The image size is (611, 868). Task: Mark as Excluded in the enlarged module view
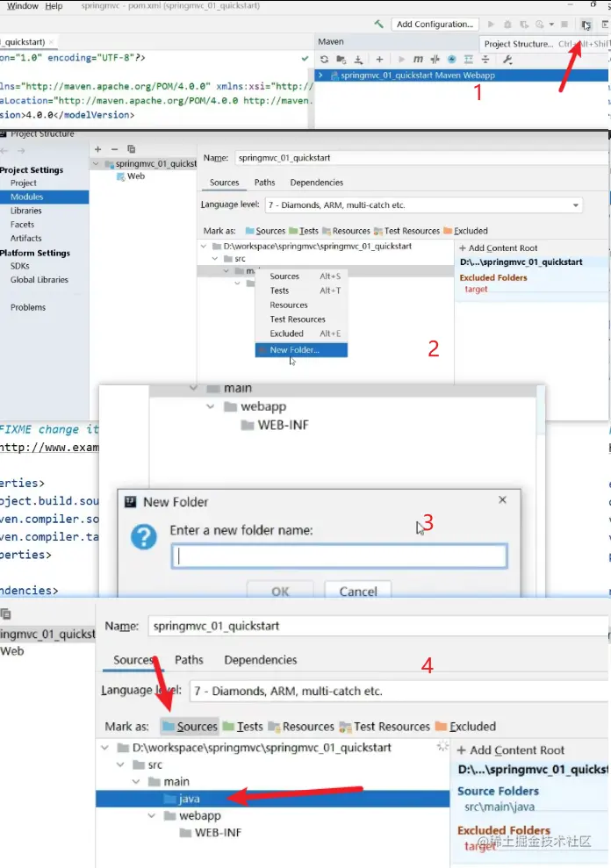coord(466,727)
